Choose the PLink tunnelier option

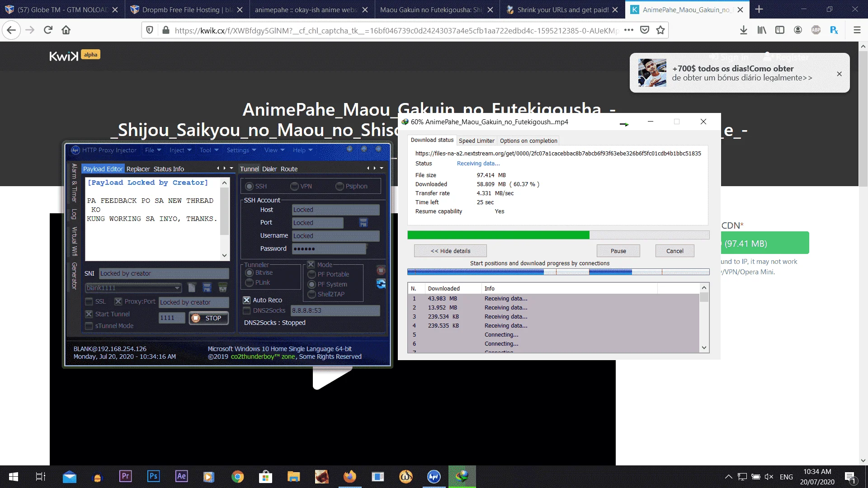click(249, 282)
